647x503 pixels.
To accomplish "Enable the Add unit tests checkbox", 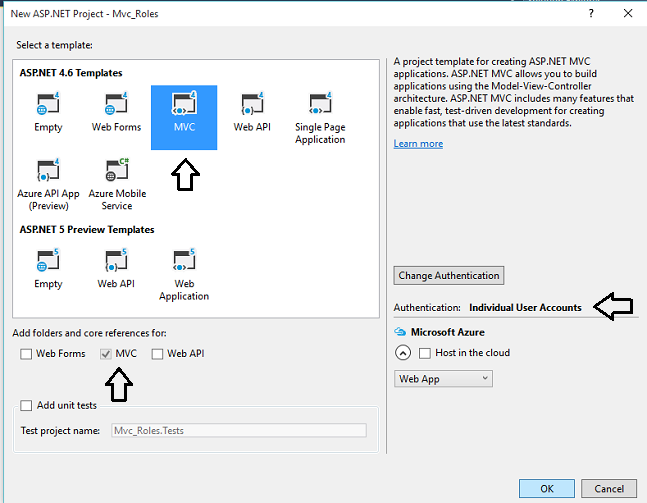I will coord(26,405).
